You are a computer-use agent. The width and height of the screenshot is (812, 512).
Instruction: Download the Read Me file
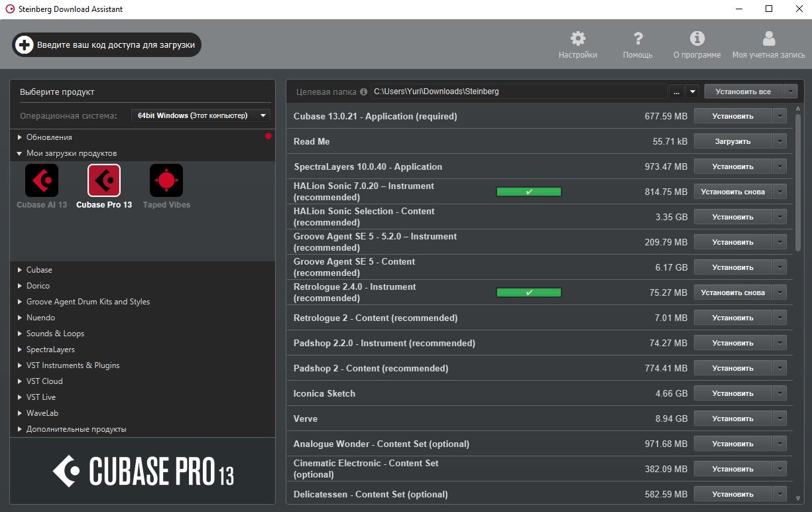(x=733, y=141)
